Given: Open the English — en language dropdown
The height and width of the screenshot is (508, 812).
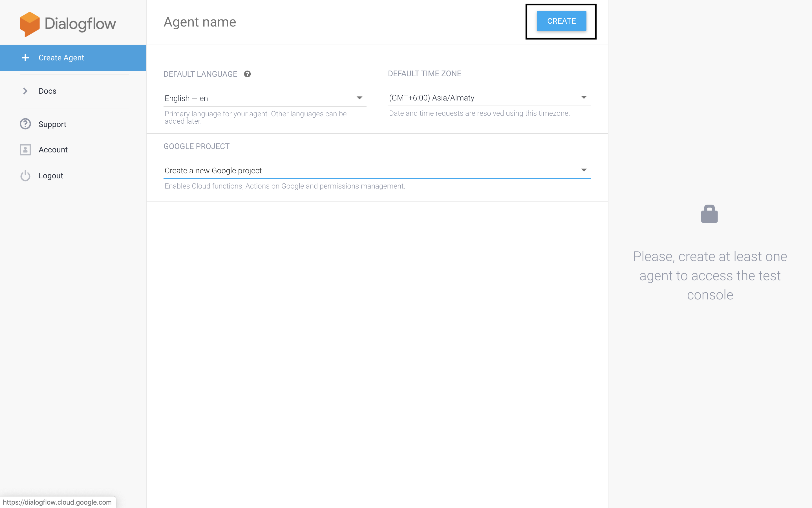Looking at the screenshot, I should (265, 98).
